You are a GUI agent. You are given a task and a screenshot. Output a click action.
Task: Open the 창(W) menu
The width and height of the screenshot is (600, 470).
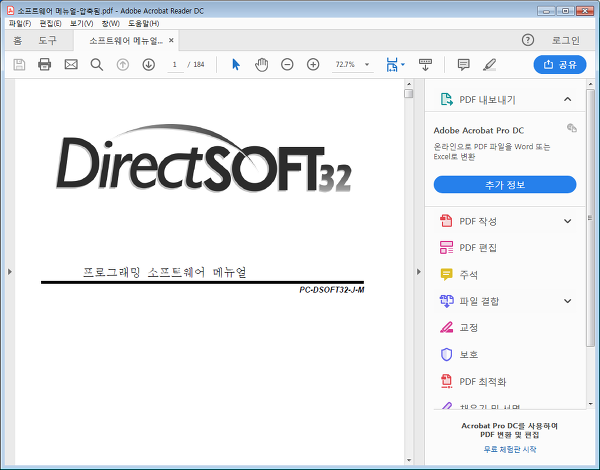111,24
